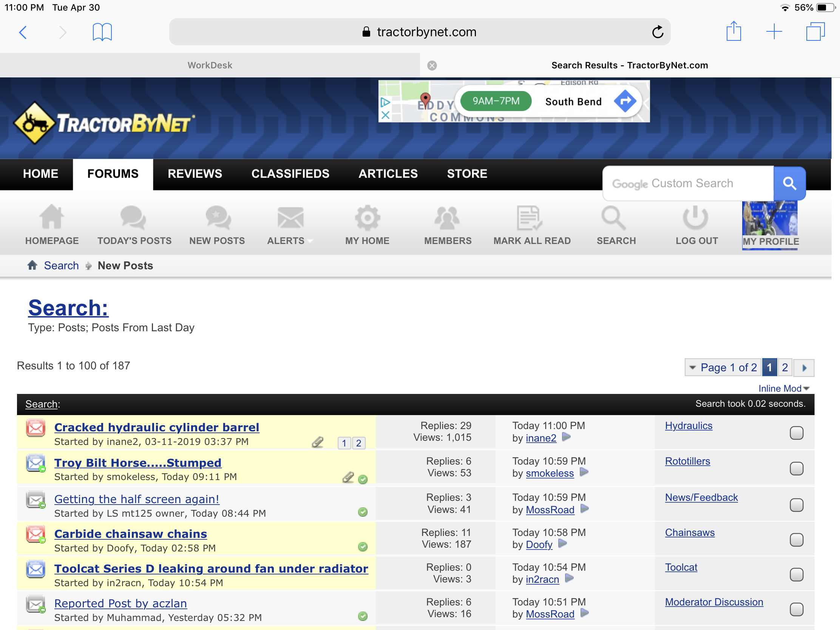This screenshot has width=840, height=630.
Task: Select checkbox for Carbide chainsaw chains thread
Action: [x=796, y=540]
